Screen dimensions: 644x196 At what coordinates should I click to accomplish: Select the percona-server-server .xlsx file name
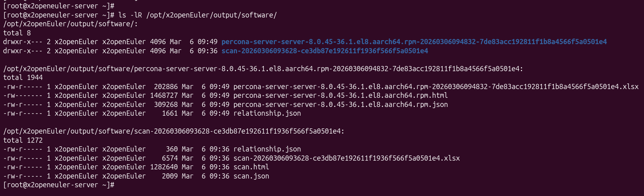(x=435, y=87)
